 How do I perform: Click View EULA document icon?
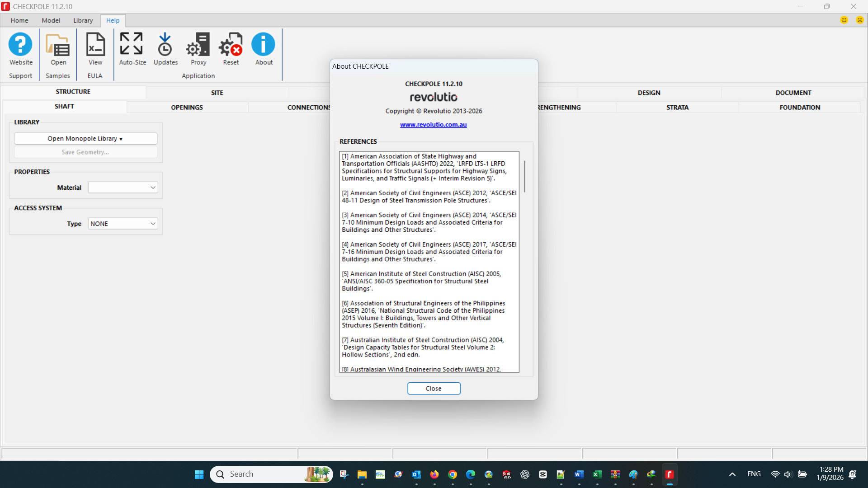(95, 45)
